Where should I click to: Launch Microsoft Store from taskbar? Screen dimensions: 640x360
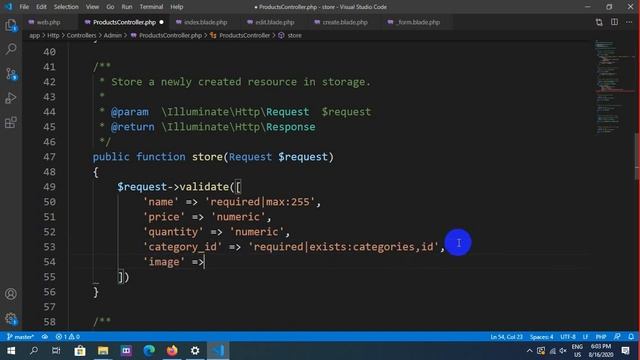[80, 351]
